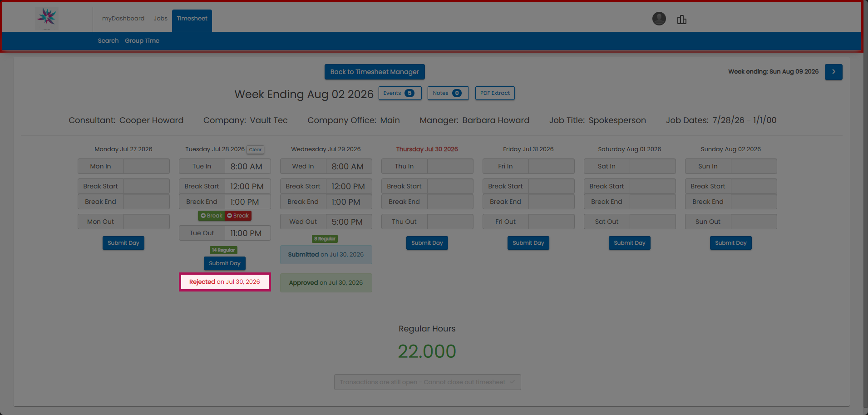The width and height of the screenshot is (868, 415).
Task: Edit Tuesday Break Start 12:00 PM
Action: (247, 186)
